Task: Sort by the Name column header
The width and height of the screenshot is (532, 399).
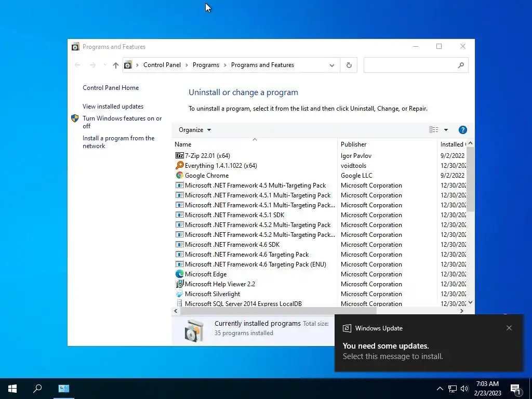Action: point(255,144)
